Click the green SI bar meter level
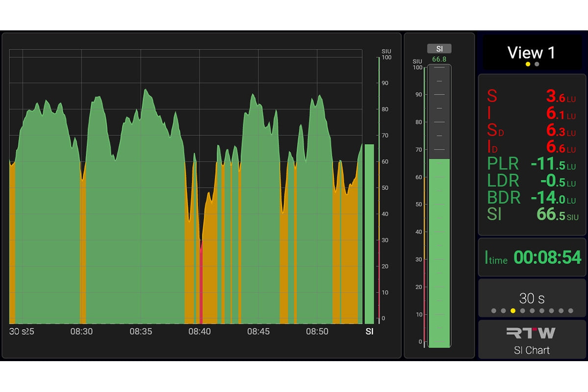The height and width of the screenshot is (392, 588). click(439, 253)
